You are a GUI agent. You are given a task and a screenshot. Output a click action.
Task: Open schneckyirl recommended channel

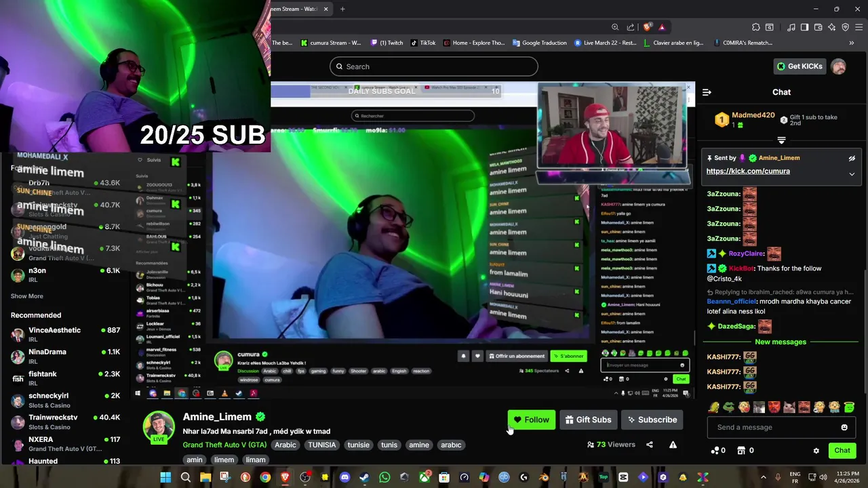pyautogui.click(x=66, y=400)
